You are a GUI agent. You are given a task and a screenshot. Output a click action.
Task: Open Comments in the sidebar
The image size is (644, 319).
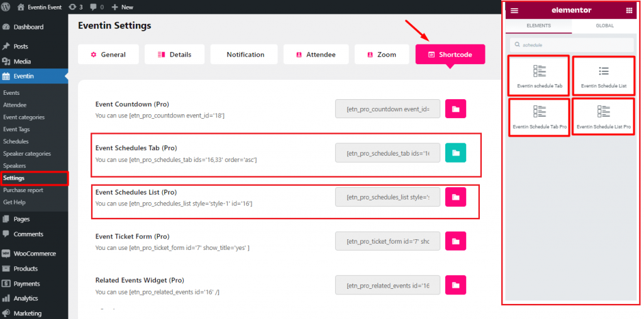pyautogui.click(x=34, y=234)
